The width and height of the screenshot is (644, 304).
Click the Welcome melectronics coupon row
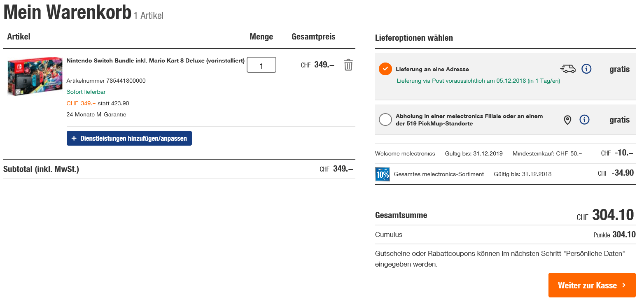coord(405,153)
